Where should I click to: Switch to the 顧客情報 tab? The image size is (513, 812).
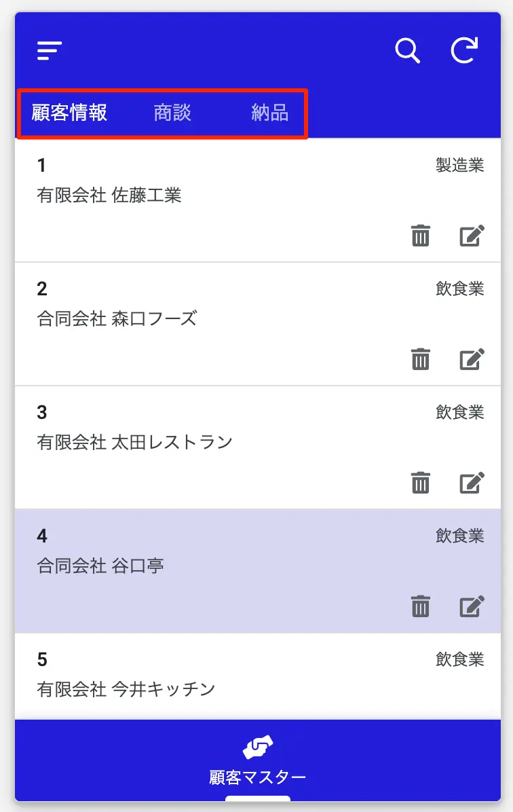[69, 113]
